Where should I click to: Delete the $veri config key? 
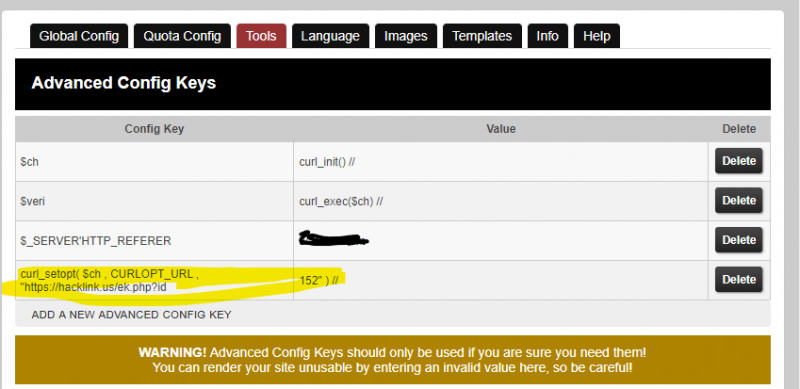pyautogui.click(x=738, y=201)
